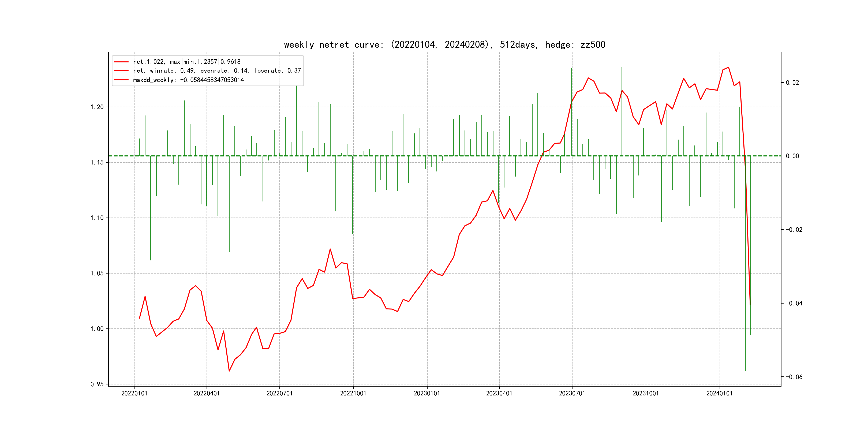The image size is (868, 434).
Task: Click the legend text showing winrate 0.49
Action: (x=217, y=71)
